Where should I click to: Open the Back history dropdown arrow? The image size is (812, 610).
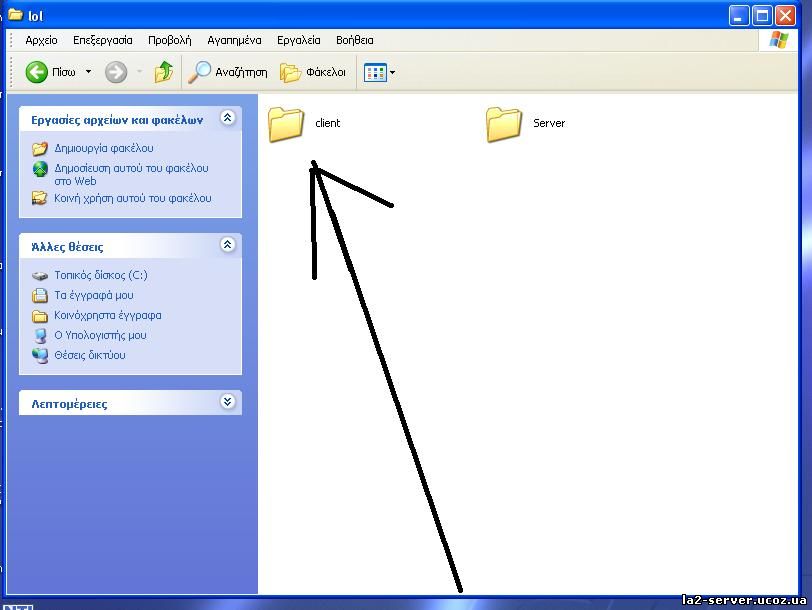click(x=89, y=72)
